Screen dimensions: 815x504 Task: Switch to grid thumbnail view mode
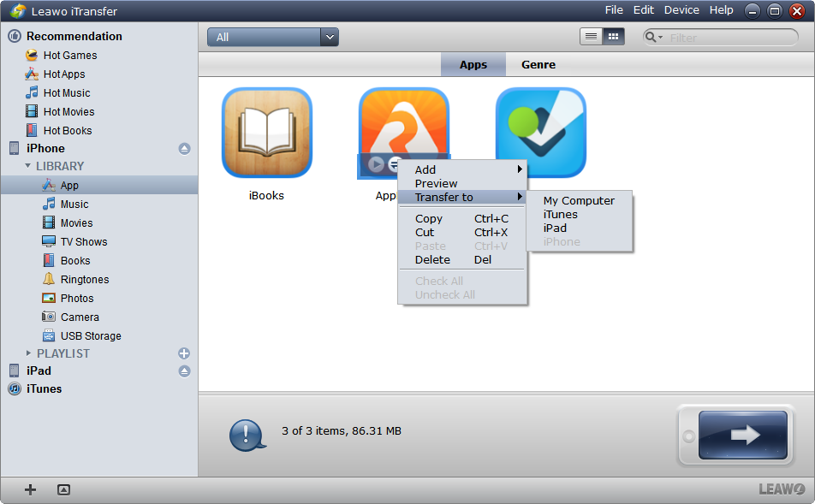coord(613,37)
